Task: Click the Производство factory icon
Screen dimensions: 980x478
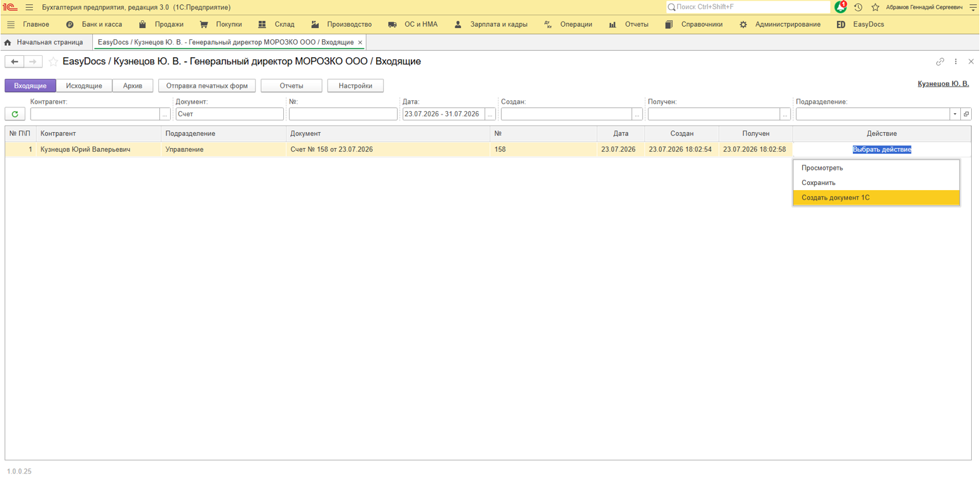Action: pos(315,24)
